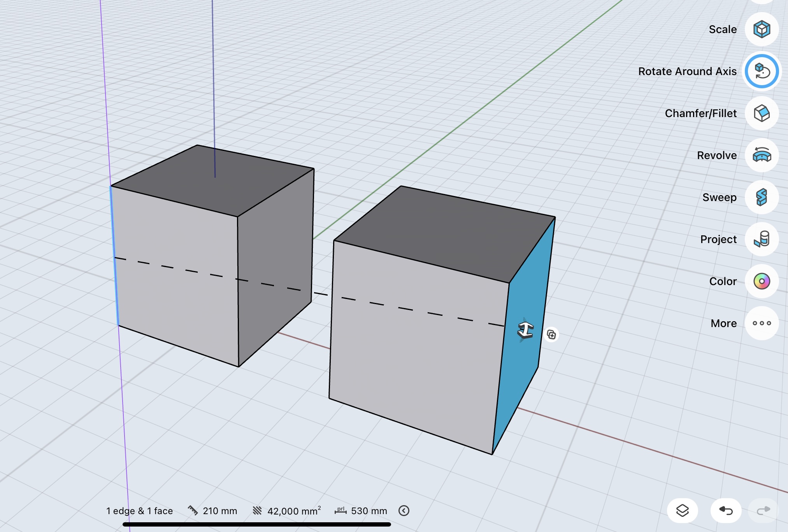Open More tools with ellipsis button
Screen dimensions: 788x532
coord(762,323)
